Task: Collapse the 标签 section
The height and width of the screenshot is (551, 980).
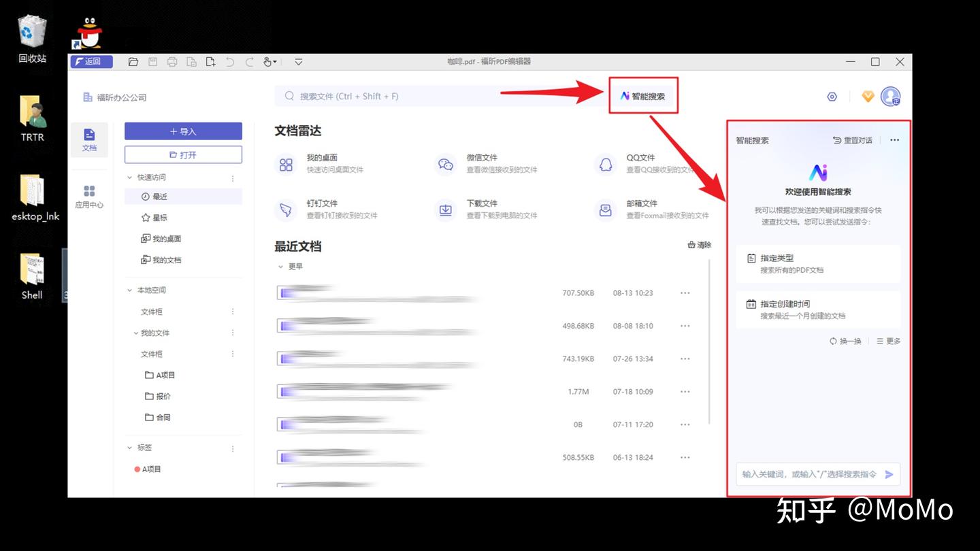Action: coord(130,448)
